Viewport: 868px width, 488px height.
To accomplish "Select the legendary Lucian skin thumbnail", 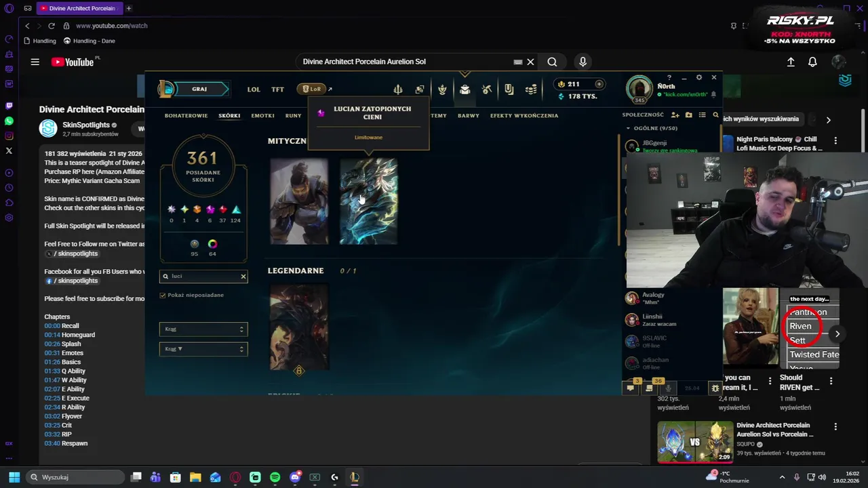I will point(299,327).
